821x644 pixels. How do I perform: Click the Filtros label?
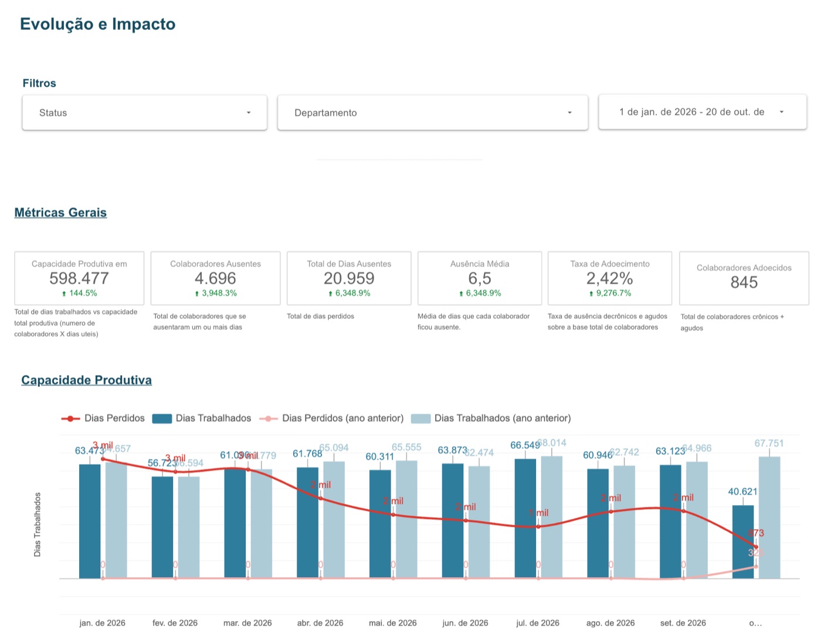39,83
